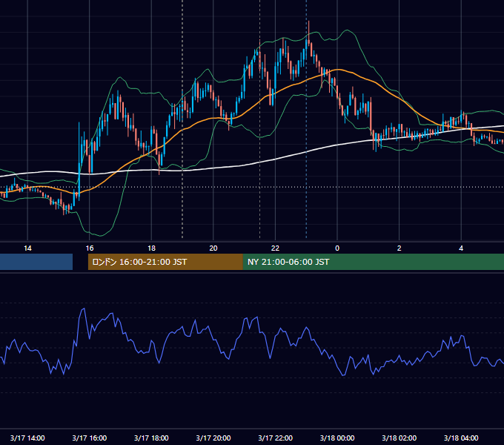504x445 pixels.
Task: Click the 3/18 04:00 time label
Action: (461, 438)
